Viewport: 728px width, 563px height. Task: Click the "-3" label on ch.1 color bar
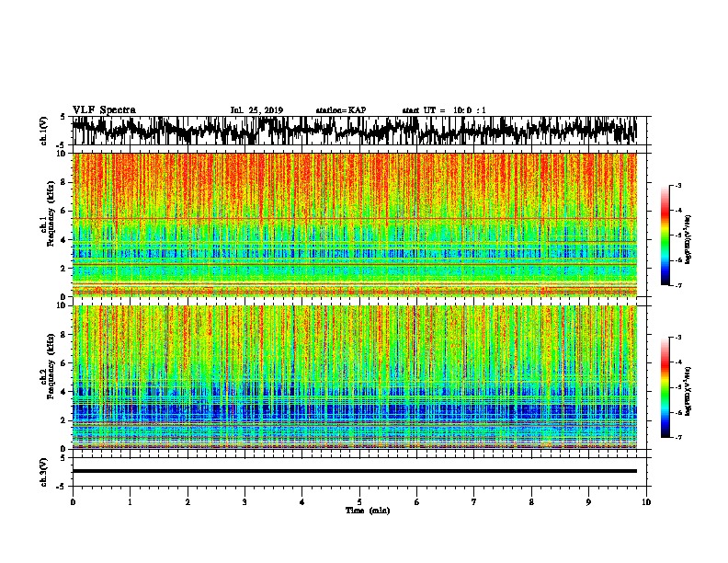678,186
